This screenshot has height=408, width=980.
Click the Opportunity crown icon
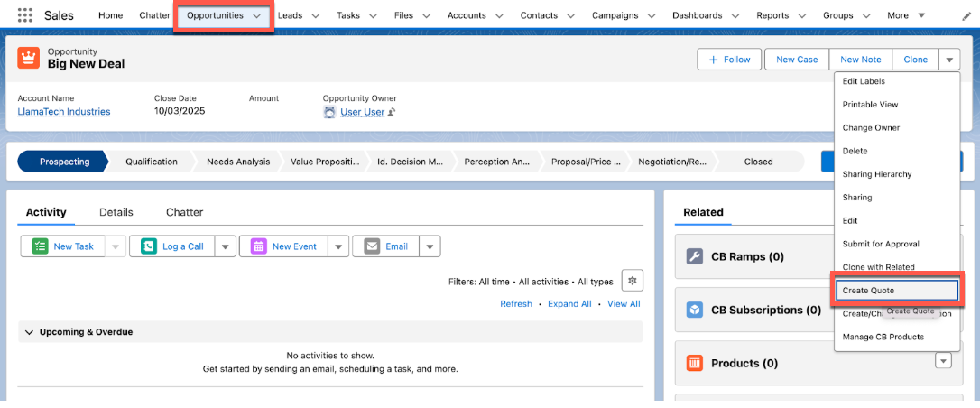tap(28, 59)
